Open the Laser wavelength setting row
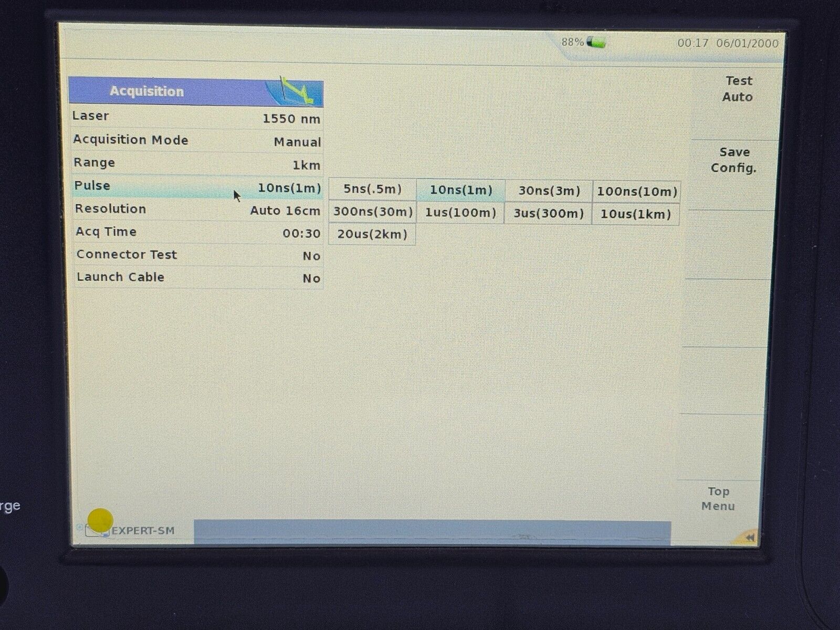840x630 pixels. click(197, 118)
